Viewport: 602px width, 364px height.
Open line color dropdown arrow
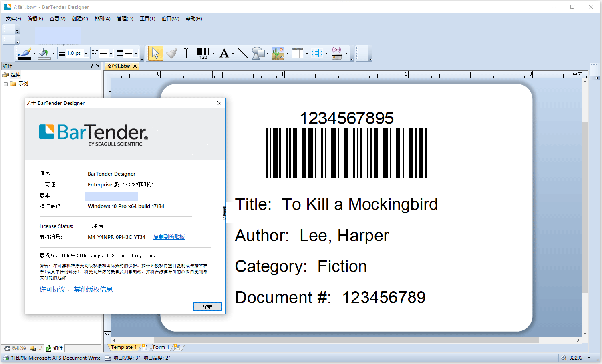[x=34, y=53]
